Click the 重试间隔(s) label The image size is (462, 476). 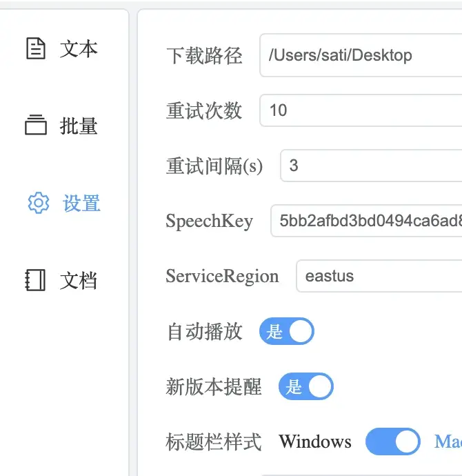[x=214, y=166]
